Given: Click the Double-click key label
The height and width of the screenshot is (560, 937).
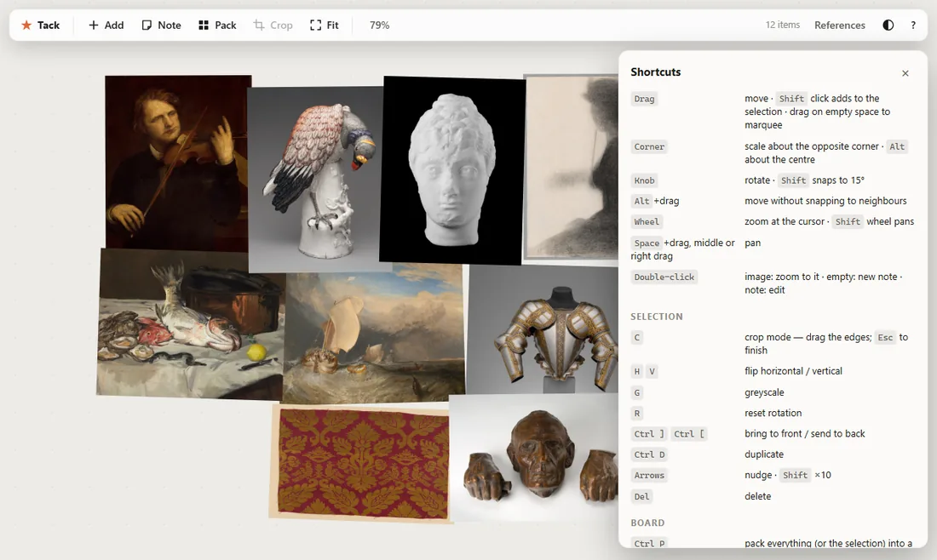Looking at the screenshot, I should click(664, 277).
